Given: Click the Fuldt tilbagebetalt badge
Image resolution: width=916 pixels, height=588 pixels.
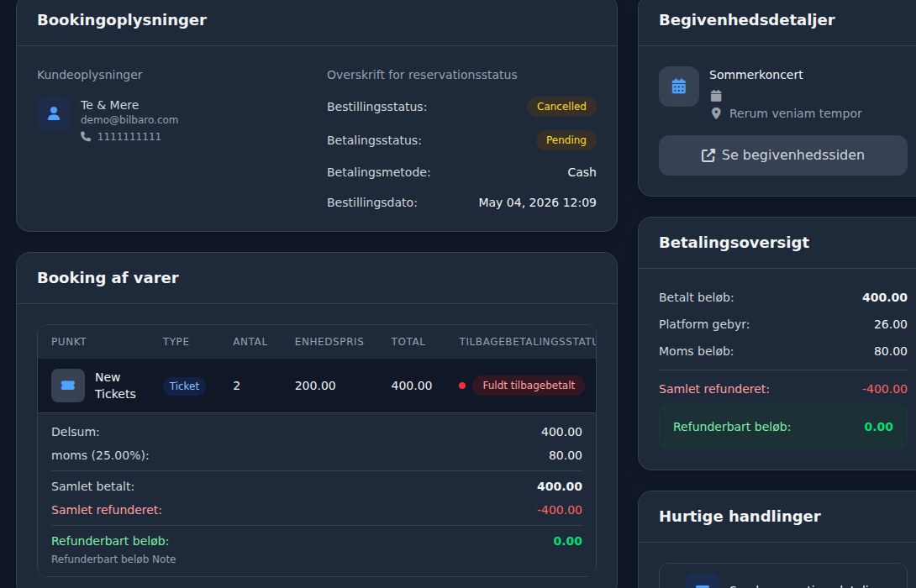Looking at the screenshot, I should [529, 386].
